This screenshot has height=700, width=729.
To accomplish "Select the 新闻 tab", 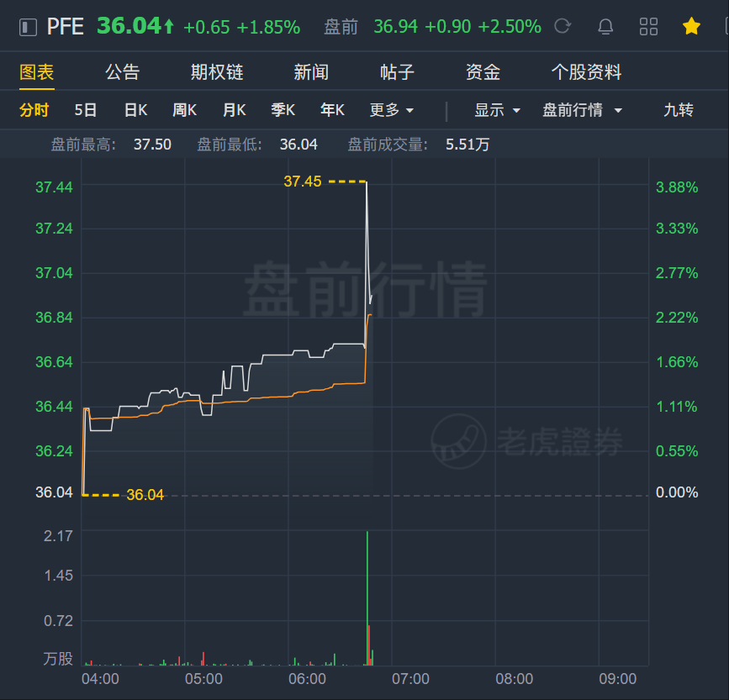I will [x=311, y=72].
